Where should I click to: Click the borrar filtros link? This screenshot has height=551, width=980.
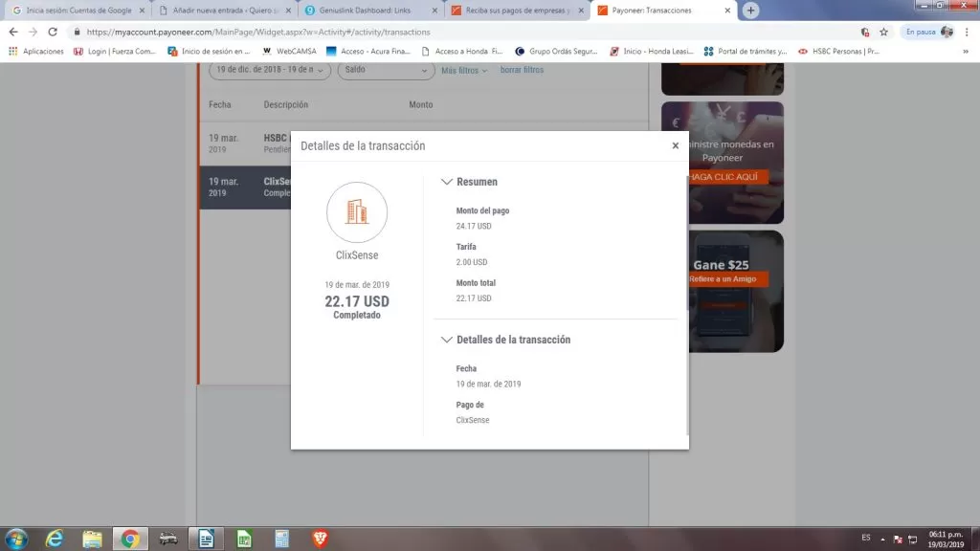coord(522,70)
